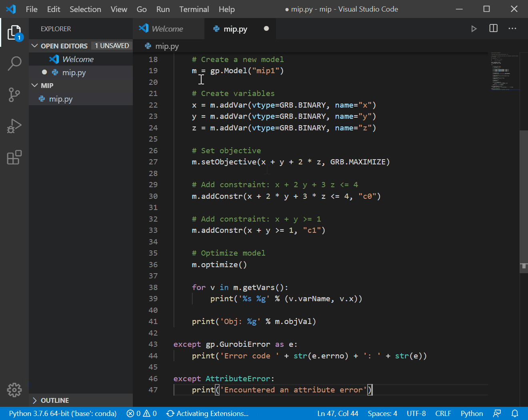Switch to the Welcome tab
528x420 pixels.
(x=167, y=28)
